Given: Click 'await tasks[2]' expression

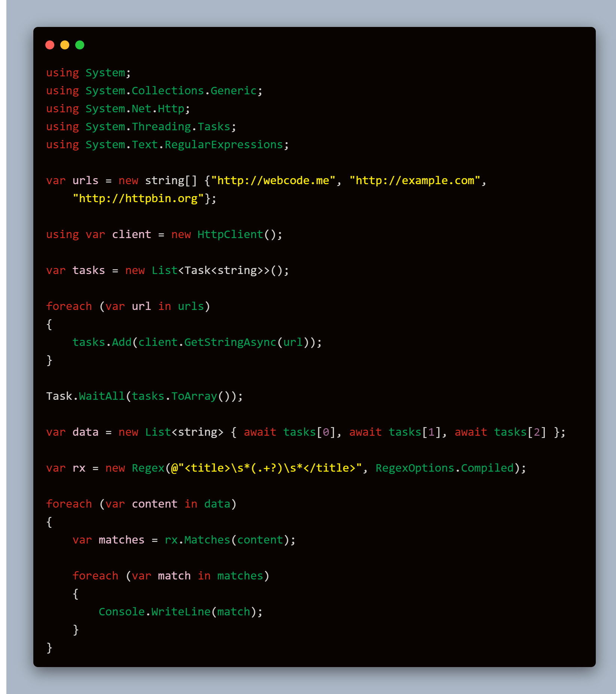Looking at the screenshot, I should click(501, 432).
